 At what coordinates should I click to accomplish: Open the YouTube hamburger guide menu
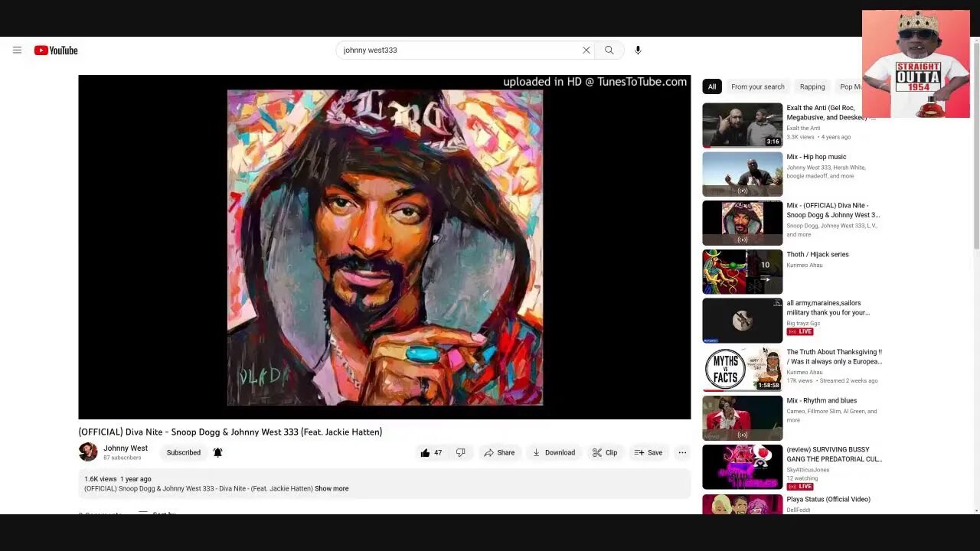[17, 51]
